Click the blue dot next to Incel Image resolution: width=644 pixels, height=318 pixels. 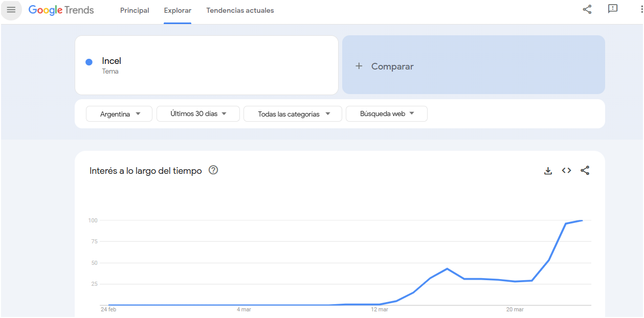click(89, 62)
